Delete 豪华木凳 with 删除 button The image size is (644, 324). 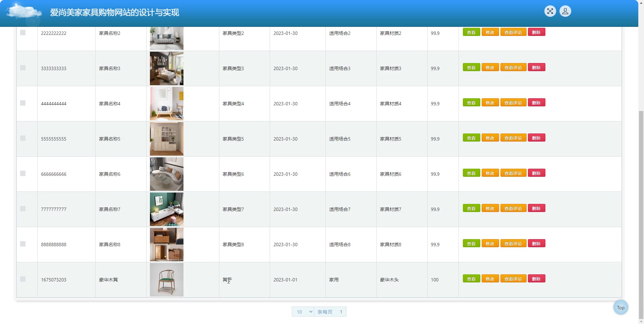coord(536,279)
